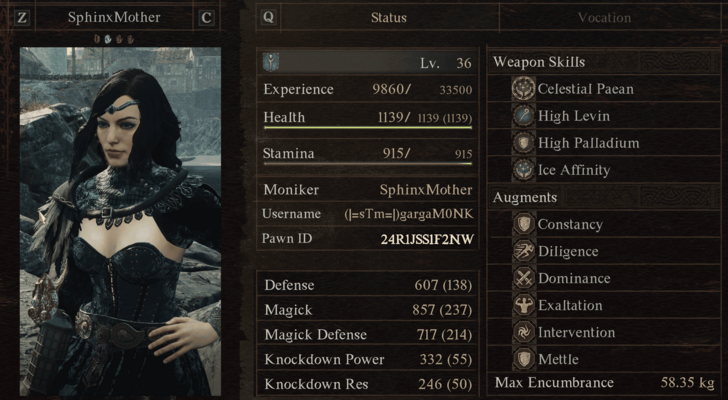Viewport: 728px width, 400px height.
Task: Click the Q tab switch key
Action: click(268, 17)
